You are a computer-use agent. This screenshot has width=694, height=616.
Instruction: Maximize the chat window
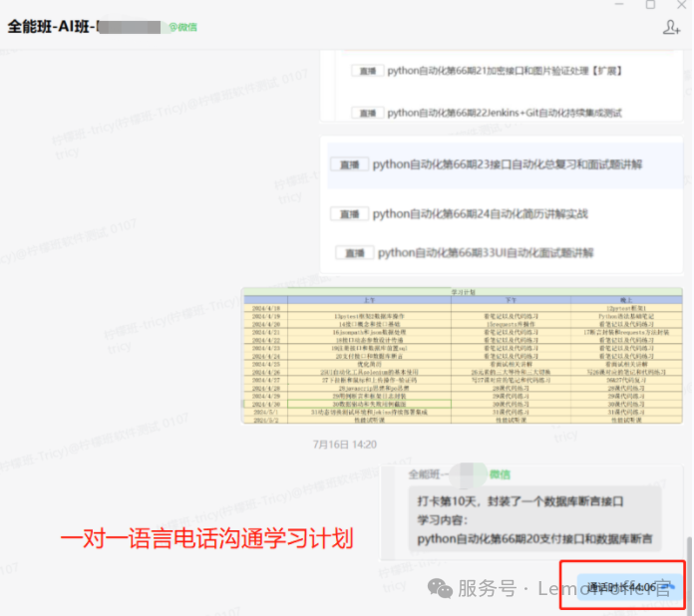click(650, 5)
